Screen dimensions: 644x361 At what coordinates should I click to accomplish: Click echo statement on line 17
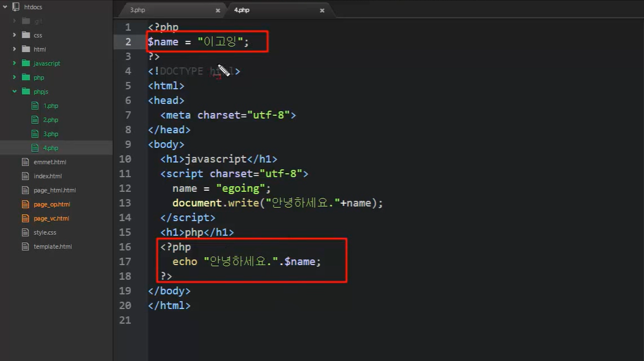tap(246, 261)
